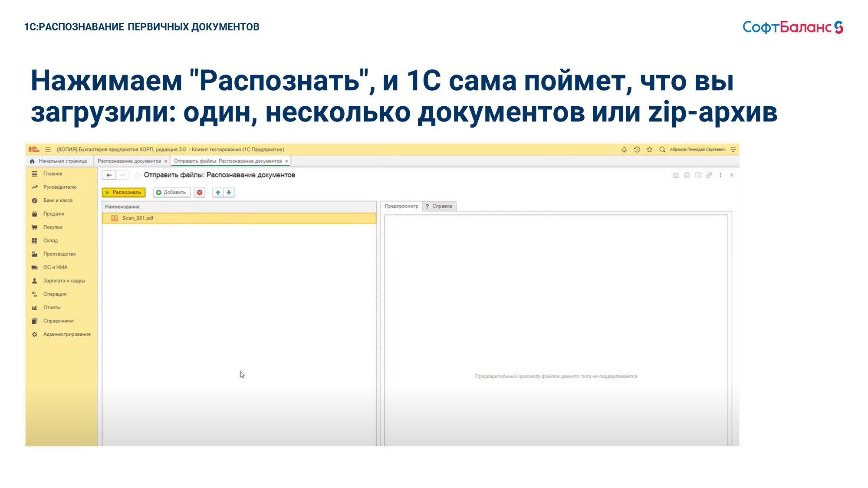Open the Отчеты section
Screen dimensions: 868x488
[x=52, y=308]
